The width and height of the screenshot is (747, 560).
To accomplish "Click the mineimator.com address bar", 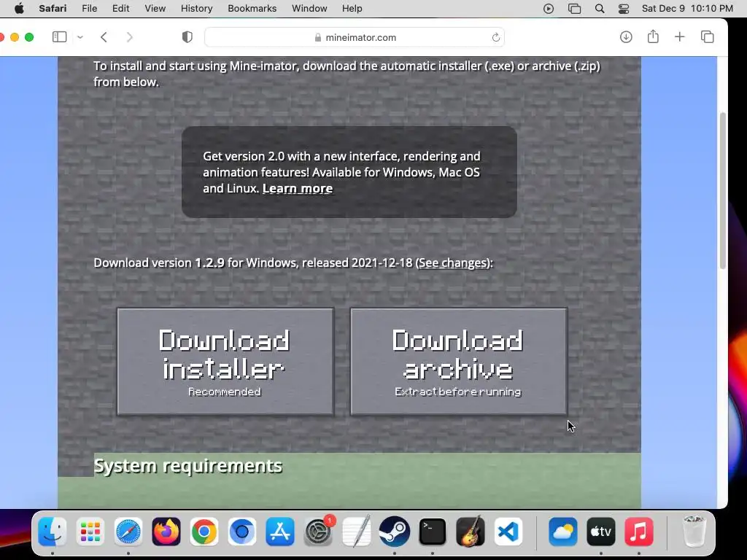I will pos(355,37).
